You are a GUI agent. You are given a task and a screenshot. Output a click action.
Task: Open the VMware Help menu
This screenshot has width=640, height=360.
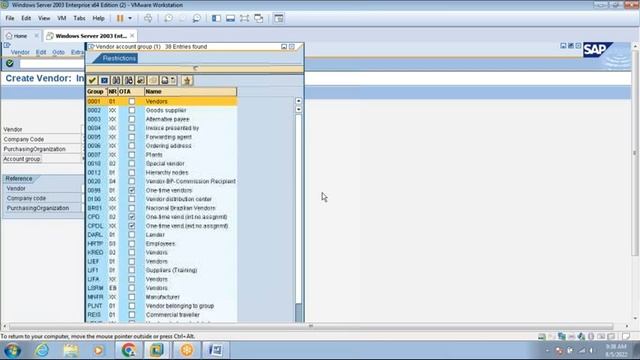coord(98,18)
